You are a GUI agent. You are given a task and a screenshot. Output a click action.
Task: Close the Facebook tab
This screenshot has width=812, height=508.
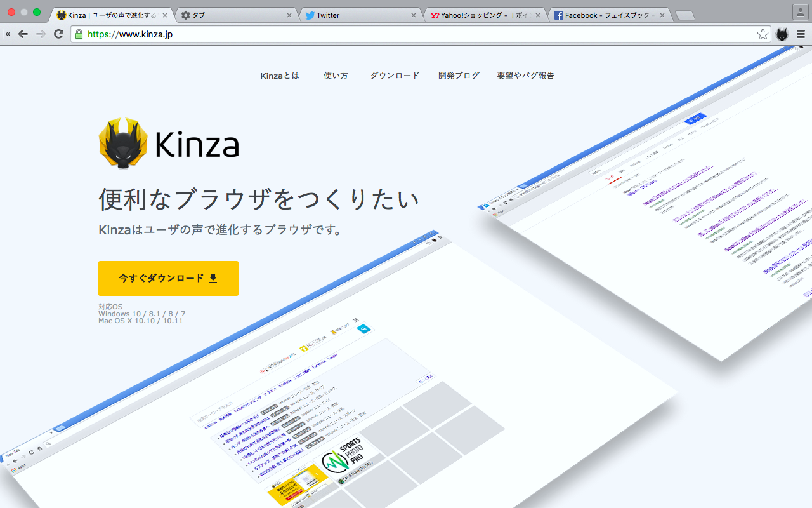(662, 15)
